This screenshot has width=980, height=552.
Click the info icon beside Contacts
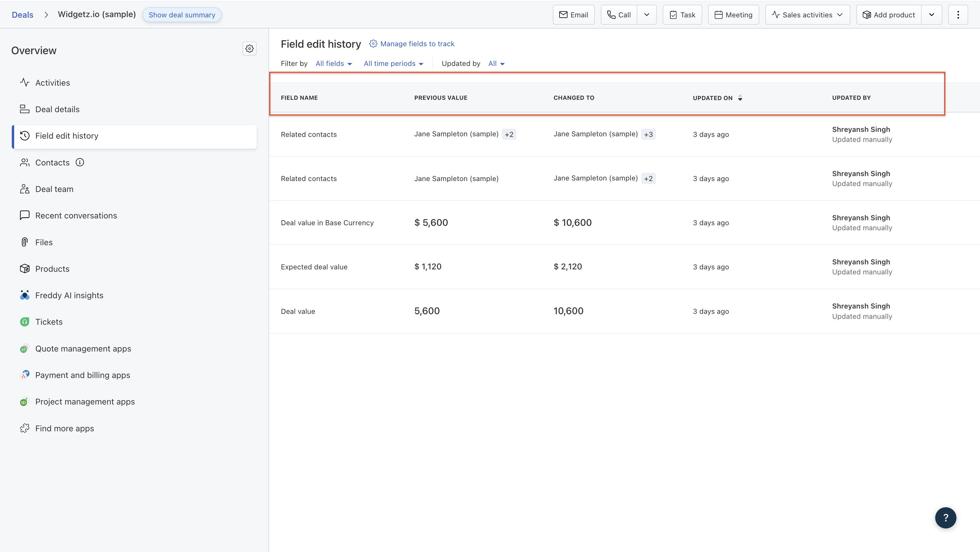click(x=80, y=162)
